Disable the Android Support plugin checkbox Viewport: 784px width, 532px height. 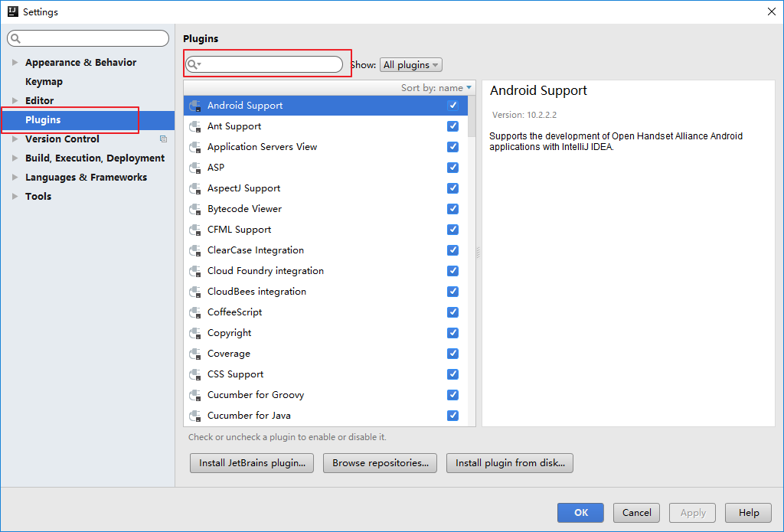[452, 106]
